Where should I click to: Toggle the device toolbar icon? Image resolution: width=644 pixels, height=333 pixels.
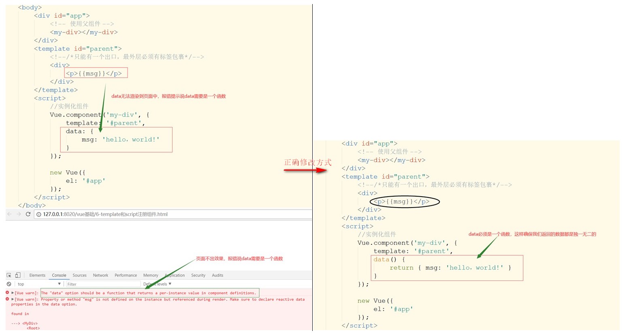click(18, 275)
